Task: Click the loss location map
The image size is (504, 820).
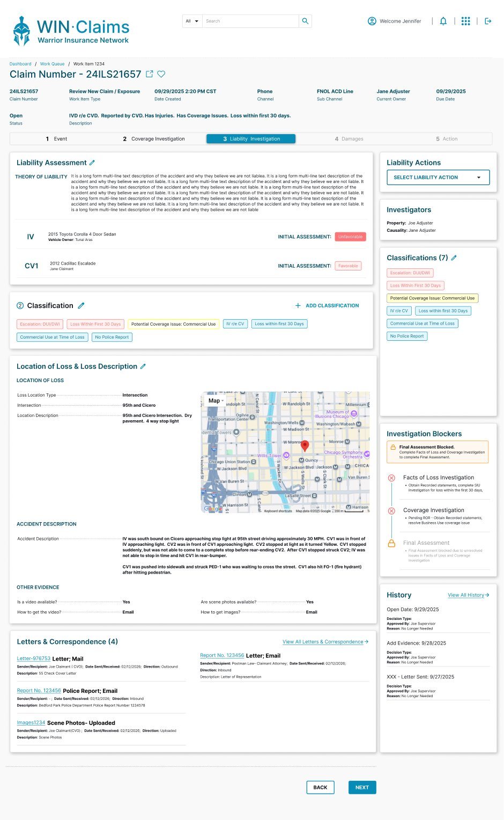Action: click(x=285, y=452)
